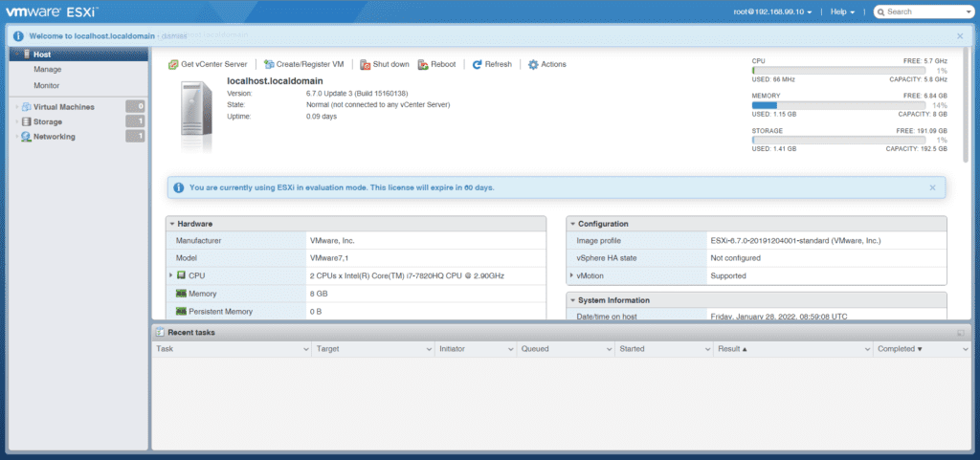Open the Initiator column dropdown arrow

511,349
